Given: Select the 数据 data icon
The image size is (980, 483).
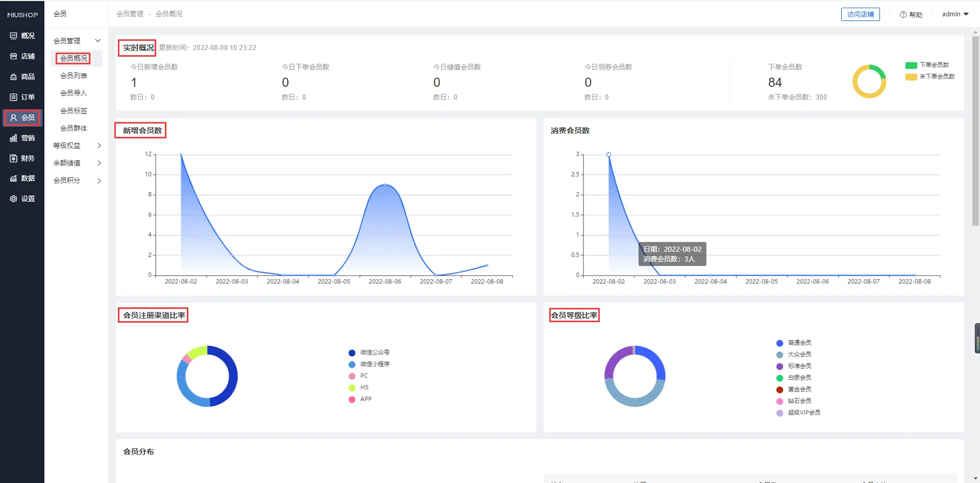Looking at the screenshot, I should (14, 178).
